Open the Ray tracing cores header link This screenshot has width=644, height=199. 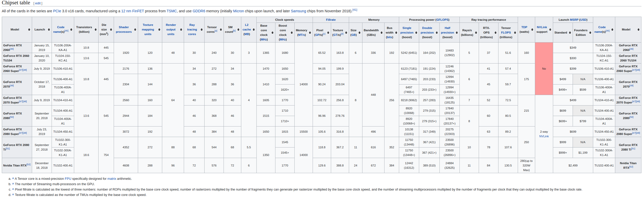pyautogui.click(x=192, y=29)
